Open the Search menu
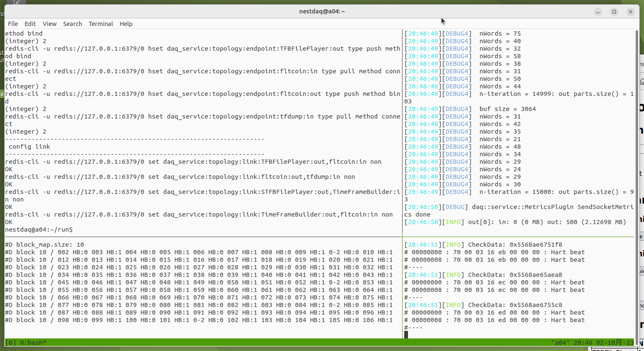The width and height of the screenshot is (644, 351). click(x=72, y=24)
